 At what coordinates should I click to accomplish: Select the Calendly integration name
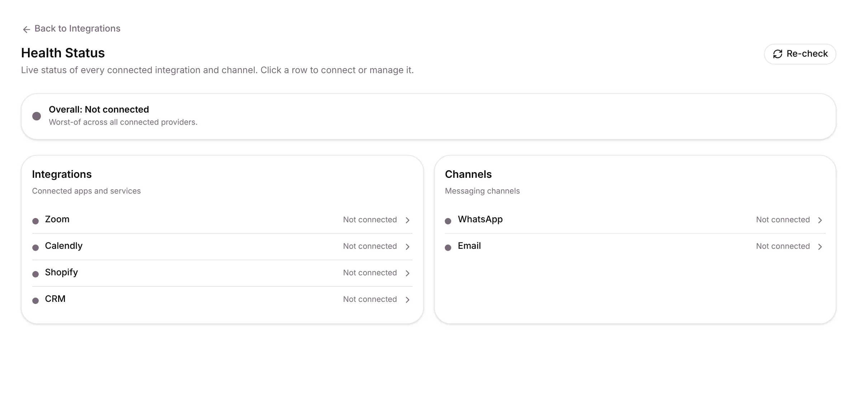click(63, 246)
